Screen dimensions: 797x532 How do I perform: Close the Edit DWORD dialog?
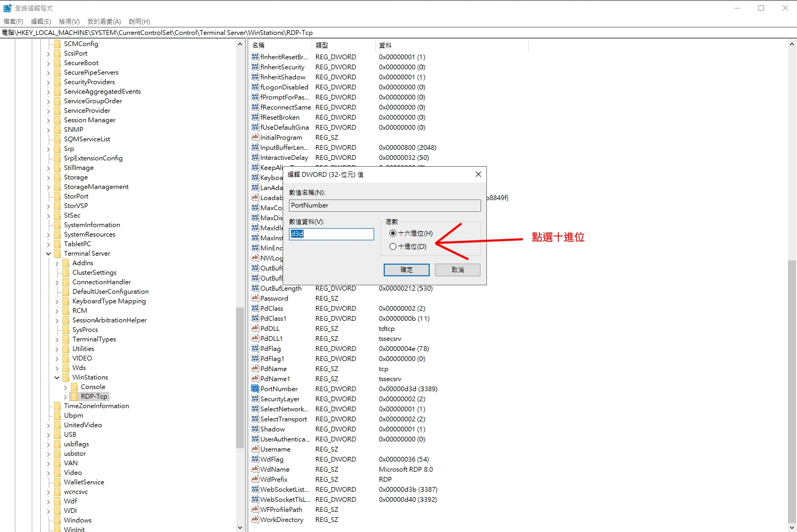(478, 174)
